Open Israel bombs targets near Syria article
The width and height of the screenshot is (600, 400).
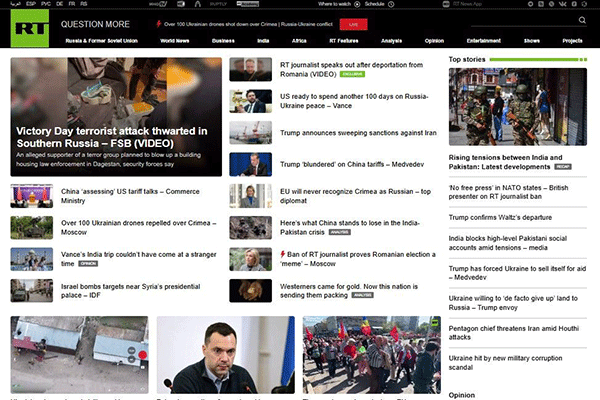pyautogui.click(x=130, y=291)
